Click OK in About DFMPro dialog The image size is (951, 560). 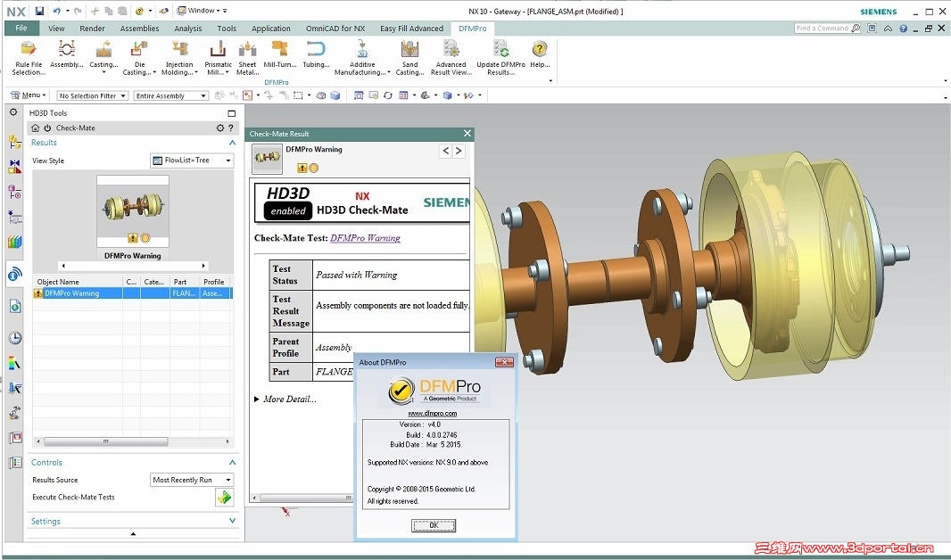click(433, 525)
